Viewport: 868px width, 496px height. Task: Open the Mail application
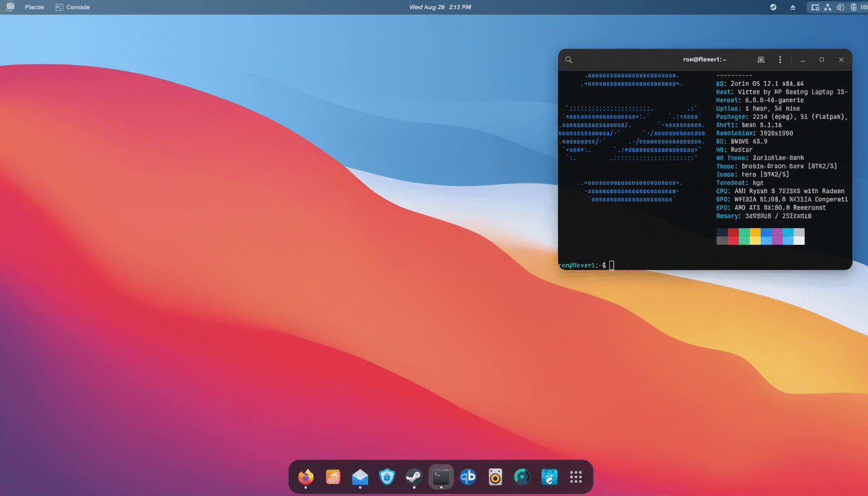pyautogui.click(x=360, y=477)
